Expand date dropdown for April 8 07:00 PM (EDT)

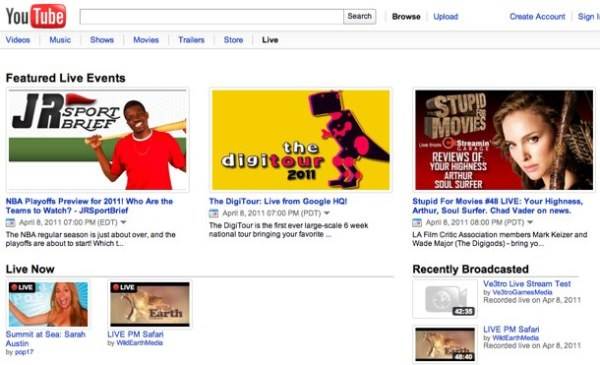[x=124, y=222]
